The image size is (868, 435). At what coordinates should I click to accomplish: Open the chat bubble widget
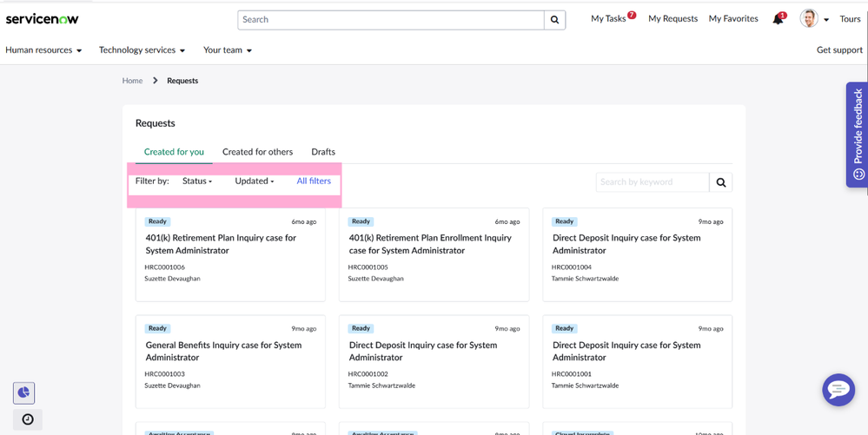click(838, 390)
